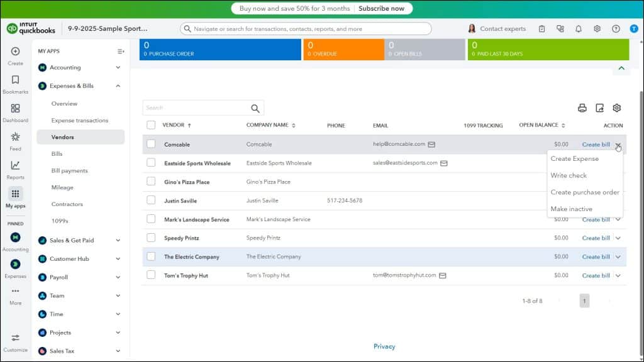The image size is (644, 362).
Task: Open pinned Expenses icon in the left rail
Action: (15, 264)
